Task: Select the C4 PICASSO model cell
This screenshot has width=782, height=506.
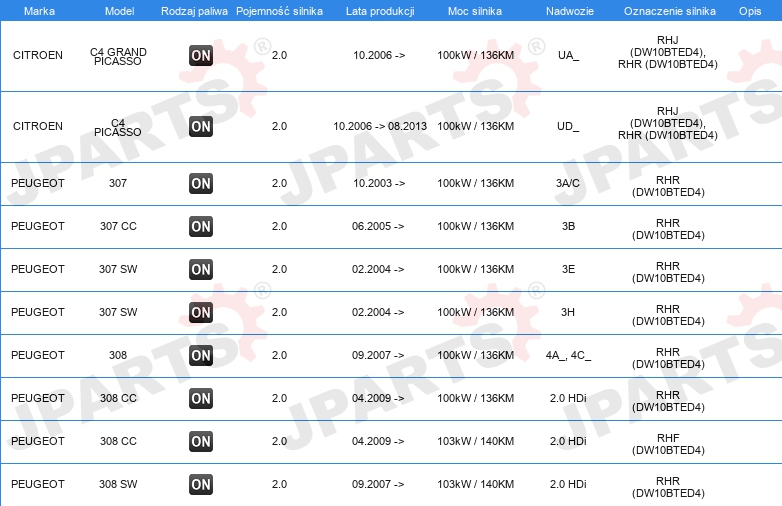Action: click(x=118, y=128)
